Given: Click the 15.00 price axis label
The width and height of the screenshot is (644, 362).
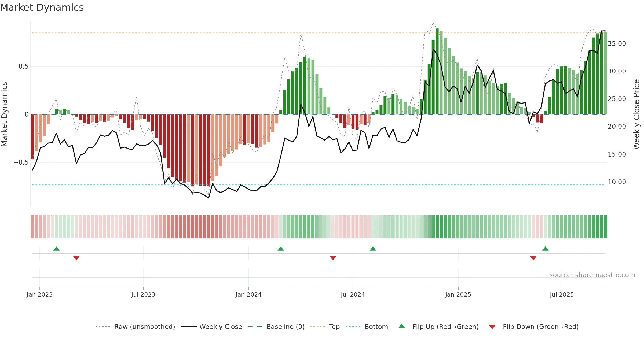Looking at the screenshot, I should coord(617,154).
